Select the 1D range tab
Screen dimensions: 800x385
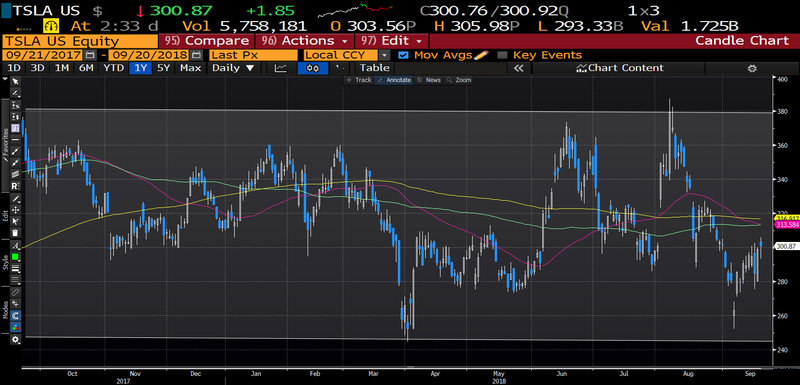(14, 68)
